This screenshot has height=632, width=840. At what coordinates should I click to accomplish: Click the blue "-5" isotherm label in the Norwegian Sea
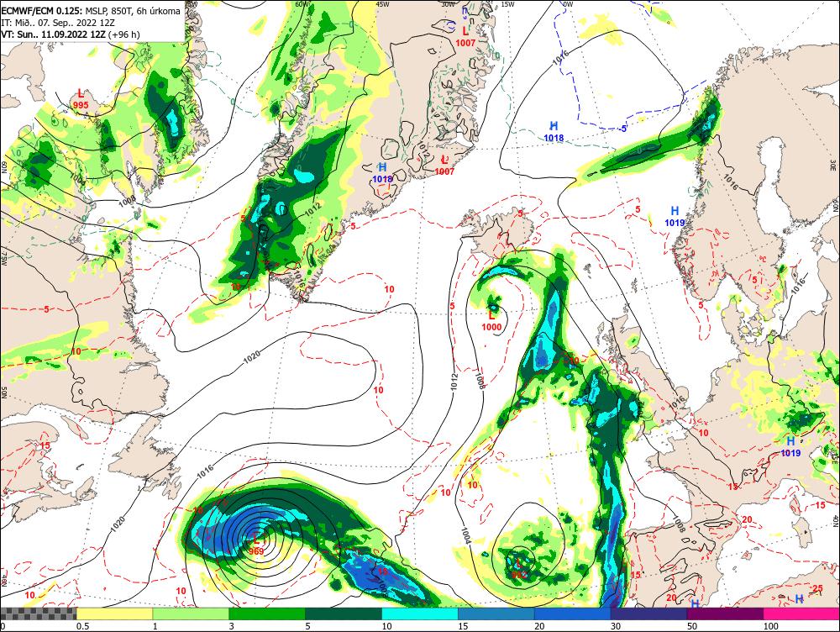click(x=623, y=129)
